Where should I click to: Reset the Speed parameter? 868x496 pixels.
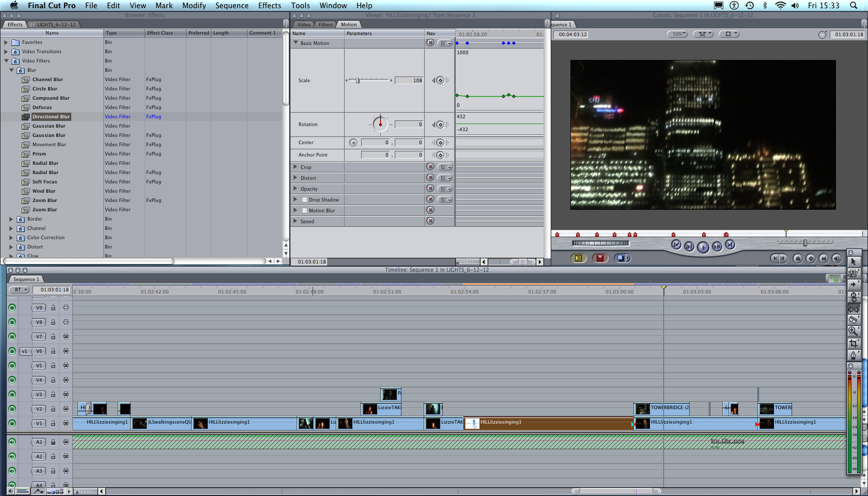[430, 221]
